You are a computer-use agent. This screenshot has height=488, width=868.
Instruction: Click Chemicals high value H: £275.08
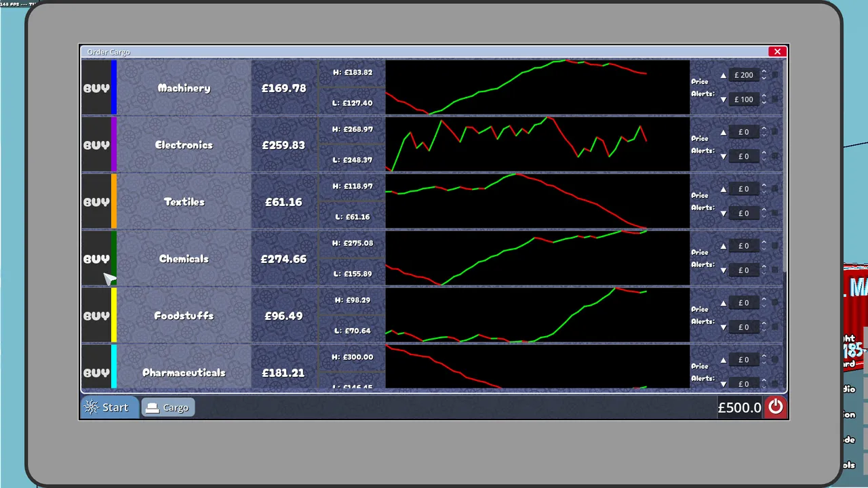pos(353,243)
